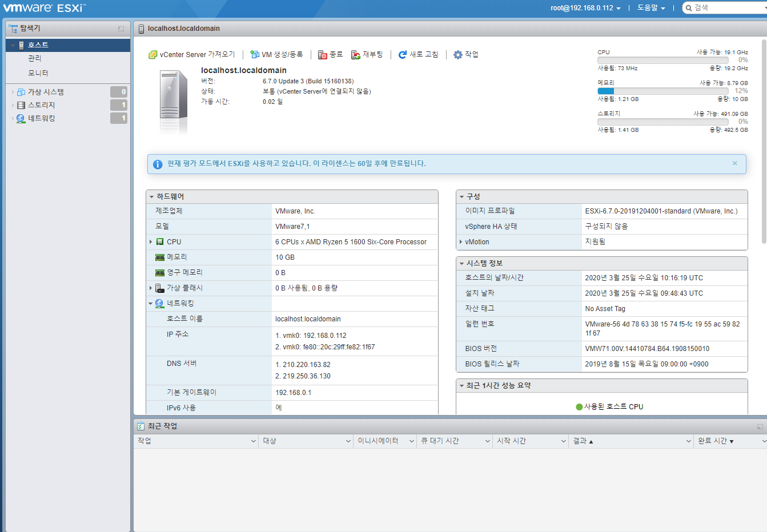The width and height of the screenshot is (767, 532).
Task: Expand the CPU row details
Action: tap(151, 242)
